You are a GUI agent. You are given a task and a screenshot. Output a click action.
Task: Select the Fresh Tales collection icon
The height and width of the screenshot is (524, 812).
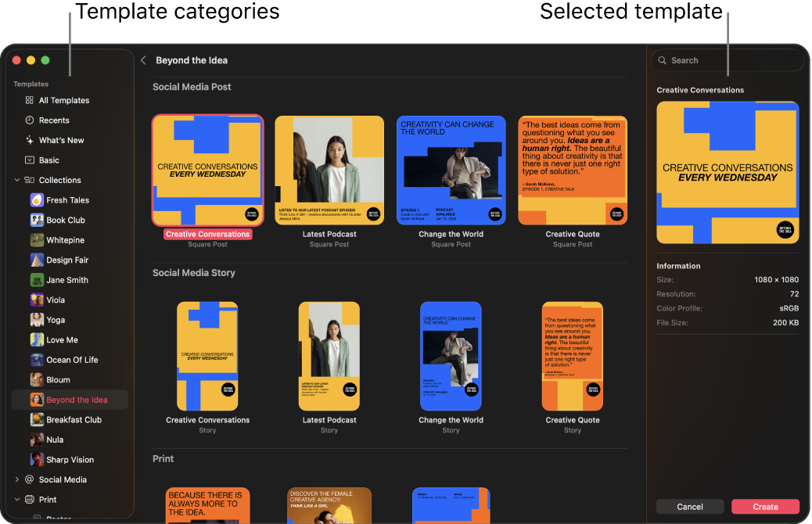point(37,200)
